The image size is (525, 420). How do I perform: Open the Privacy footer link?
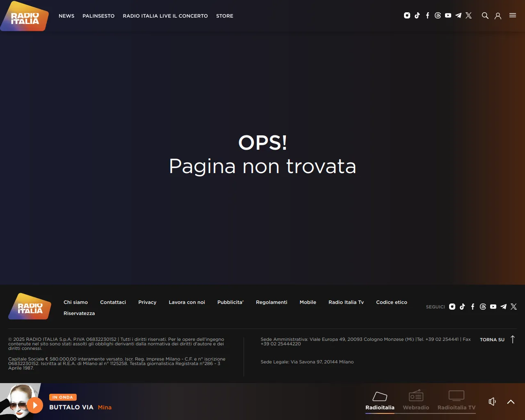147,302
